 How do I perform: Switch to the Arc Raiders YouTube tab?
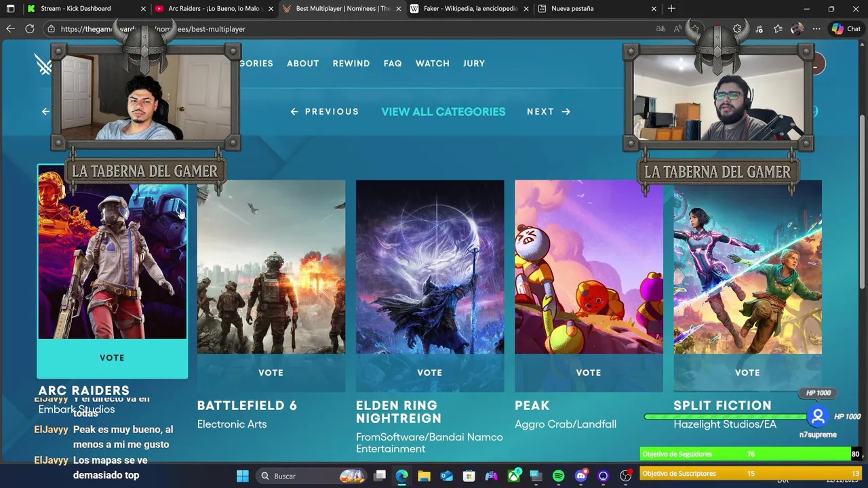click(x=214, y=9)
